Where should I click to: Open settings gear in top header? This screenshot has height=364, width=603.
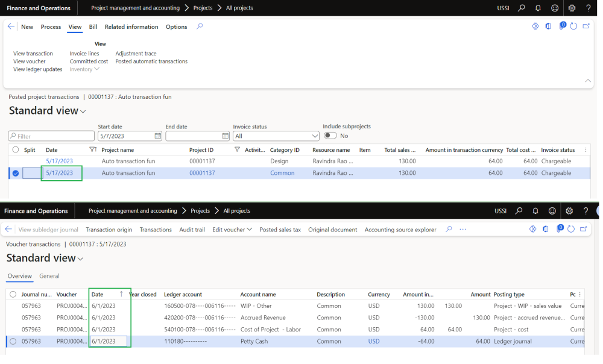point(572,8)
